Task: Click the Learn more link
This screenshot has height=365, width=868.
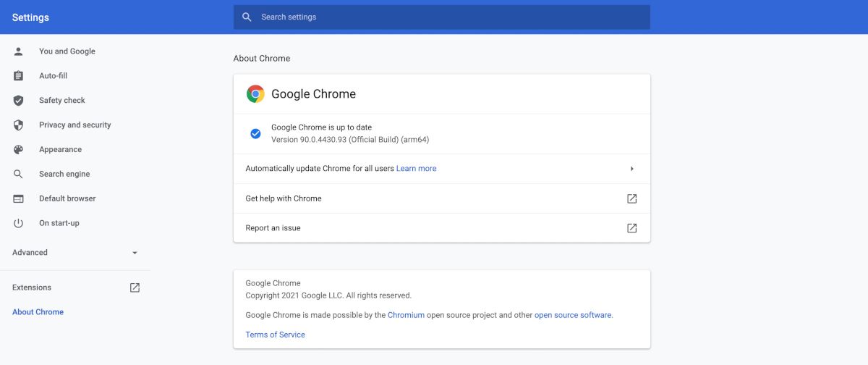Action: (417, 169)
